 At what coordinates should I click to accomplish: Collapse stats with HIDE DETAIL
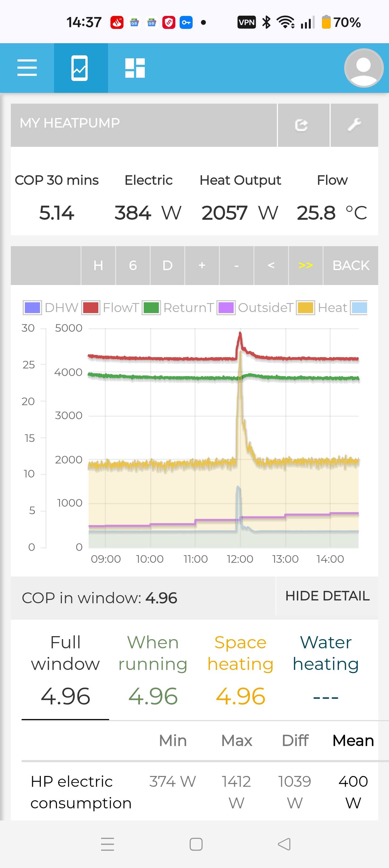327,596
